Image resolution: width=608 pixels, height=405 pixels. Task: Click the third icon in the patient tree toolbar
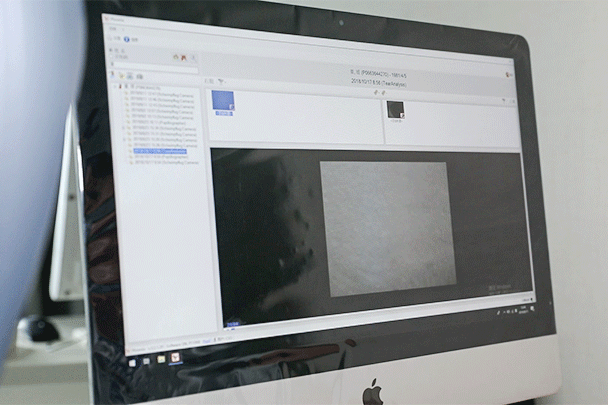130,76
